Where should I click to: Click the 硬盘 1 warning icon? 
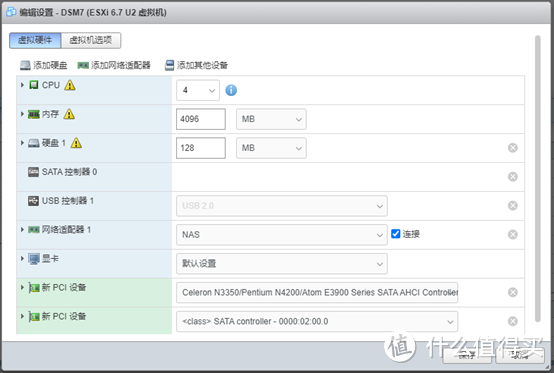click(76, 143)
